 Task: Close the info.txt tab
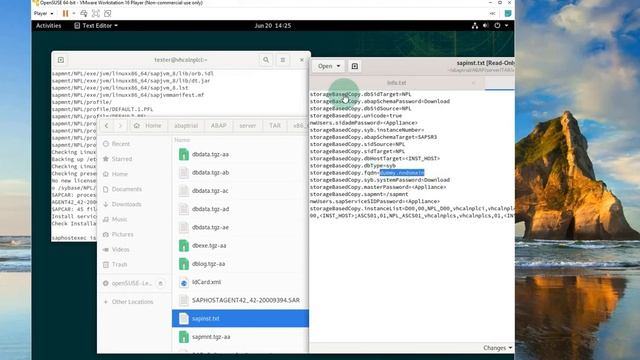473,83
